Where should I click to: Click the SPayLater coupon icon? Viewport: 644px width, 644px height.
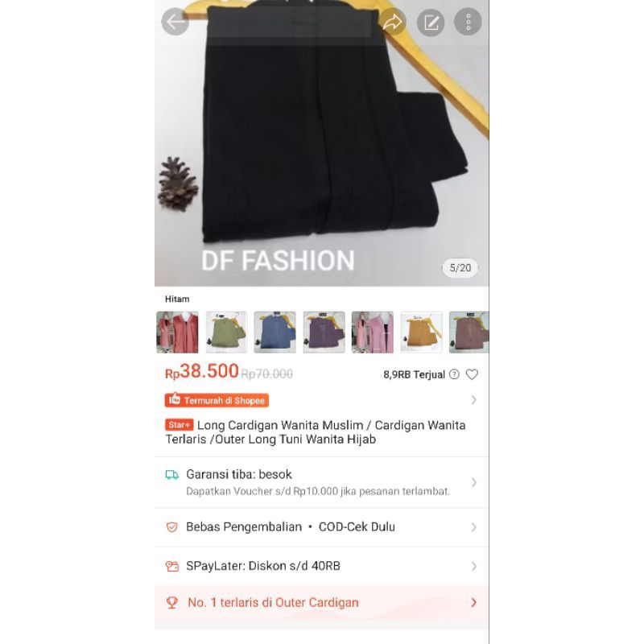click(172, 567)
